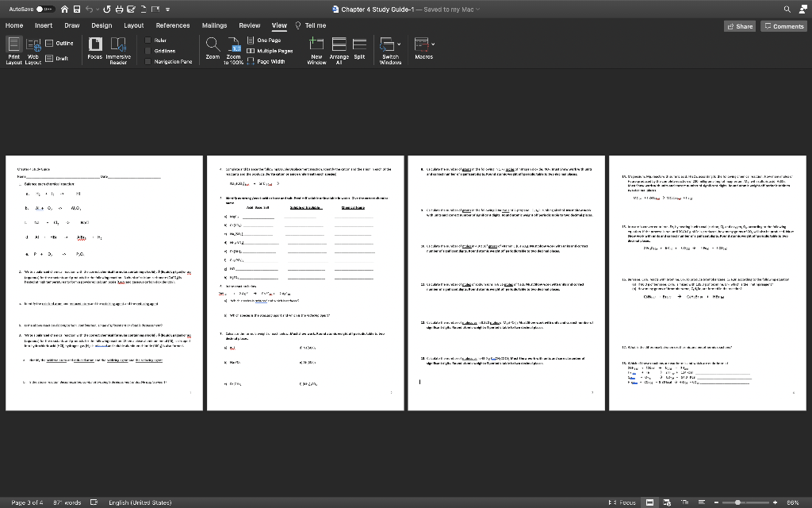This screenshot has height=508, width=812.
Task: Open the References ribbon tab
Action: point(173,25)
